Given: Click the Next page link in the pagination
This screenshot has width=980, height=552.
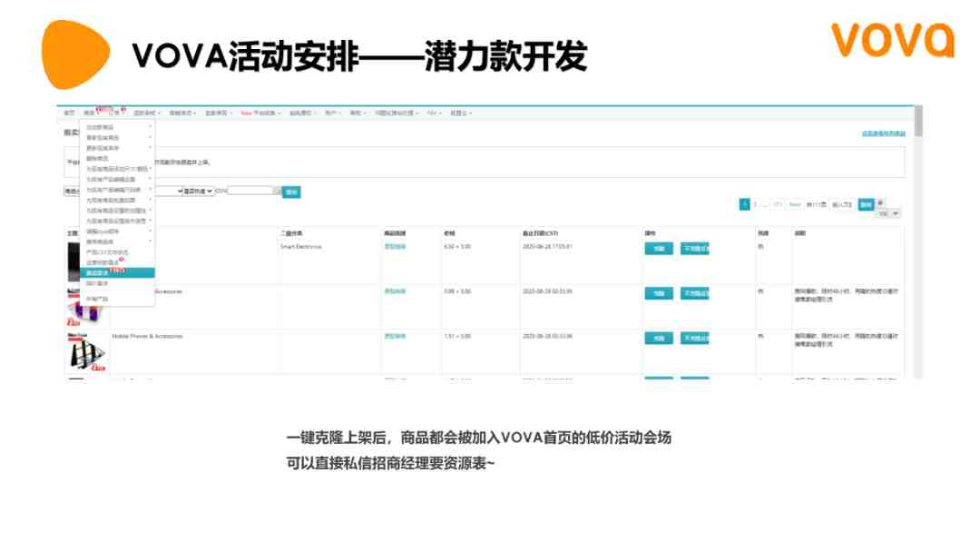Looking at the screenshot, I should point(795,205).
